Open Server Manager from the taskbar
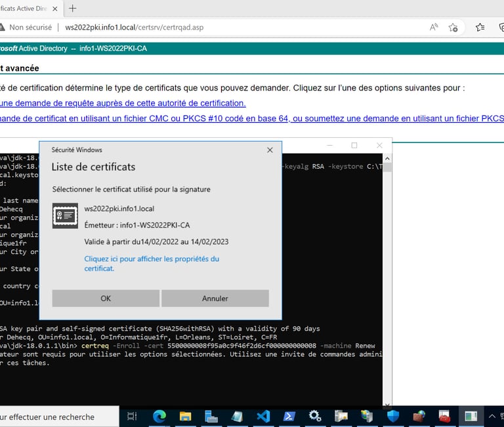This screenshot has width=504, height=427. click(x=211, y=417)
